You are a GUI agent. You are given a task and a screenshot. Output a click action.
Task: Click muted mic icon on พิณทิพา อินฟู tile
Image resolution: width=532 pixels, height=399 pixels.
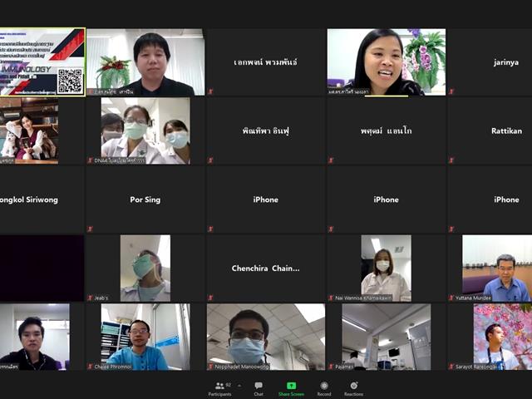point(210,160)
